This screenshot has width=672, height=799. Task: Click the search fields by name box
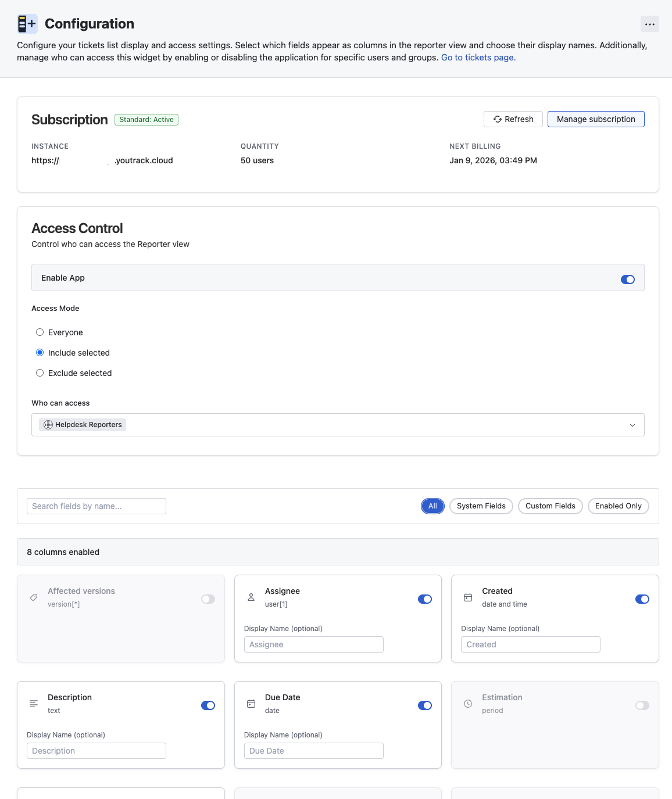(96, 506)
